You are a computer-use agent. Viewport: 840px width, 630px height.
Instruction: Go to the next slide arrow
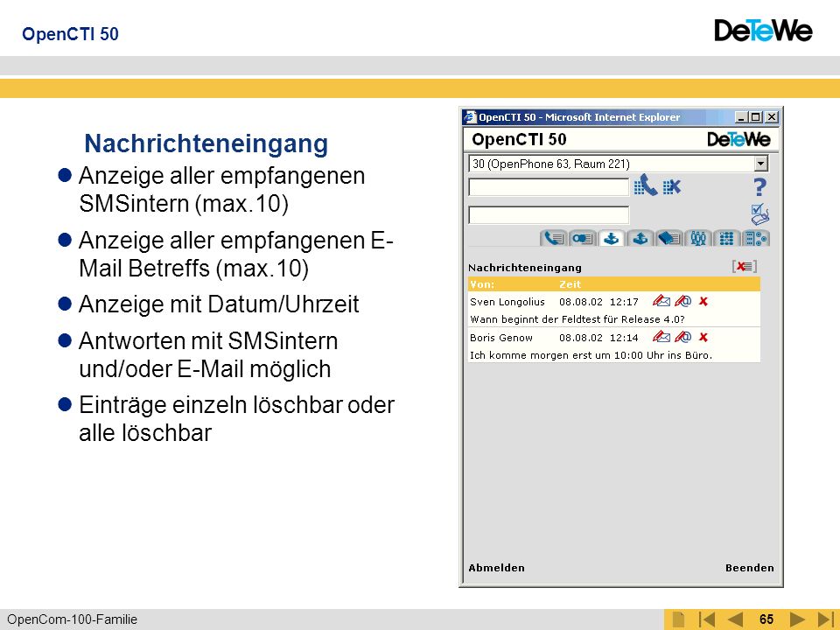tap(797, 619)
